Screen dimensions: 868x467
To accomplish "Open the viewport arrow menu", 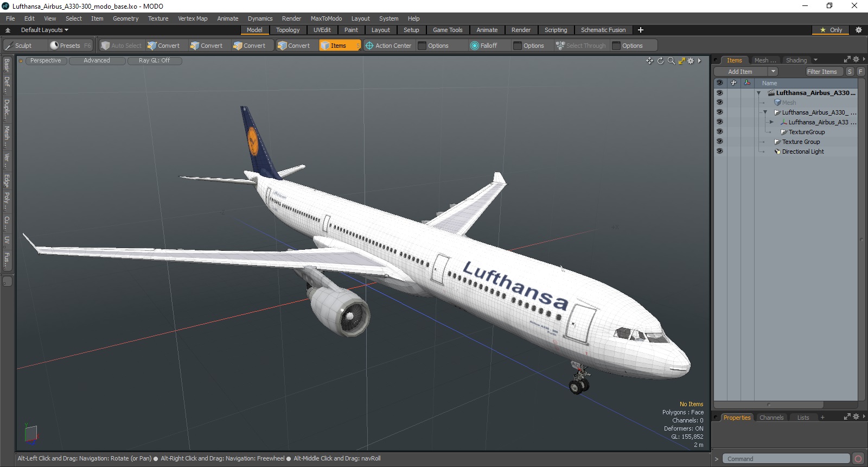I will coord(699,61).
